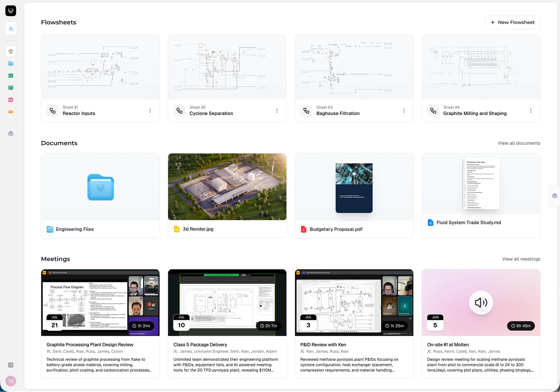Click the JS user avatar
560x392 pixels.
[11, 381]
